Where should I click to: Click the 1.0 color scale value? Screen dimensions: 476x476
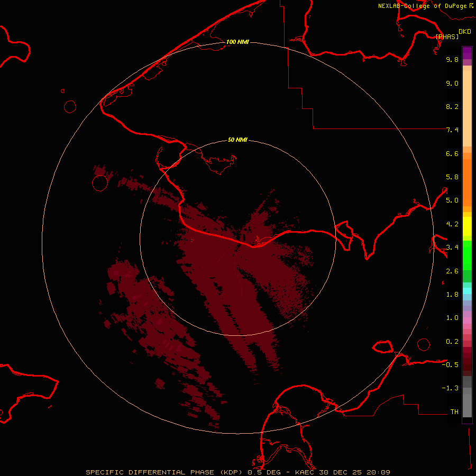[x=452, y=318]
